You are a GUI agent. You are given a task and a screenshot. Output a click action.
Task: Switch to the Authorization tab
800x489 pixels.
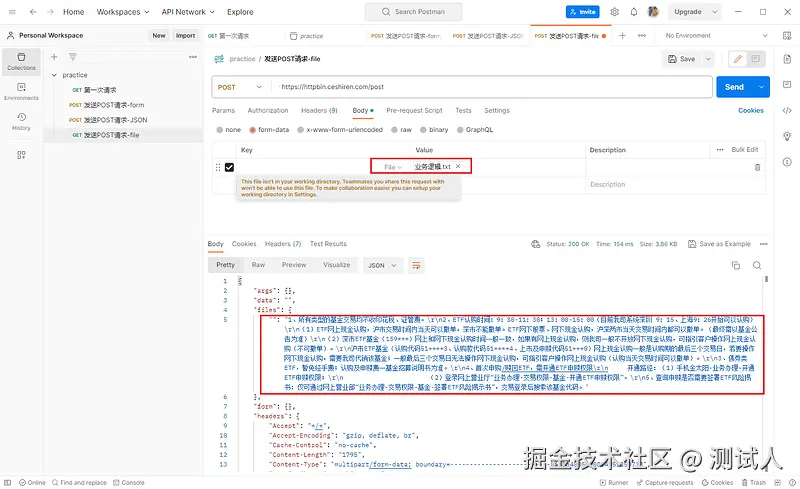[268, 110]
